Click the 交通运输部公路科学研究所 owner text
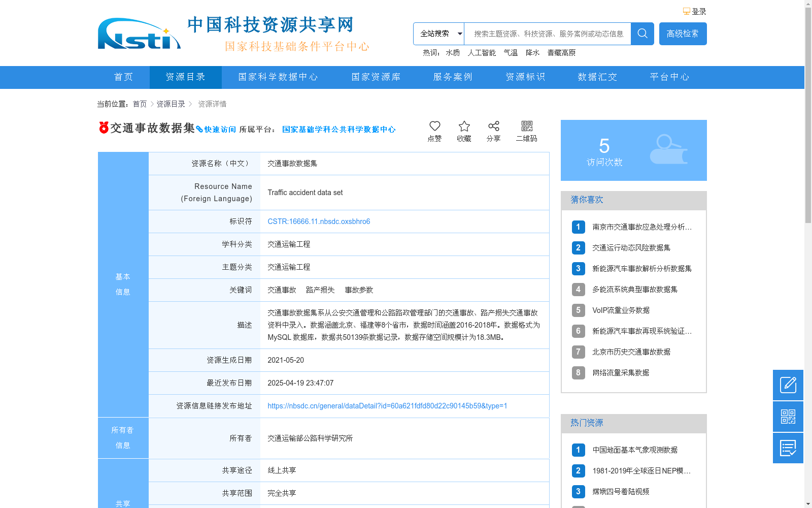 (x=310, y=438)
